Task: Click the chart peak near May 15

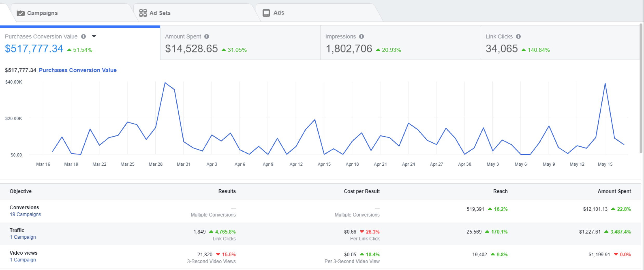Action: (605, 84)
